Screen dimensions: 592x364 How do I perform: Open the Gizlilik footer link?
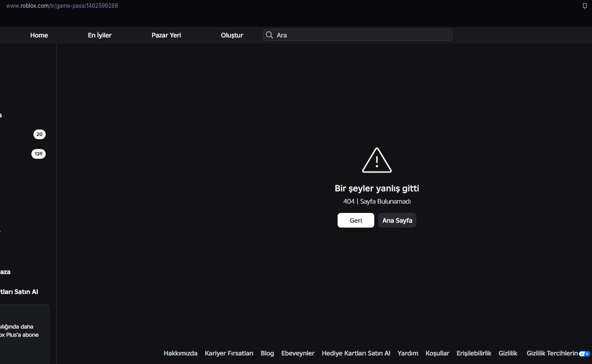508,353
